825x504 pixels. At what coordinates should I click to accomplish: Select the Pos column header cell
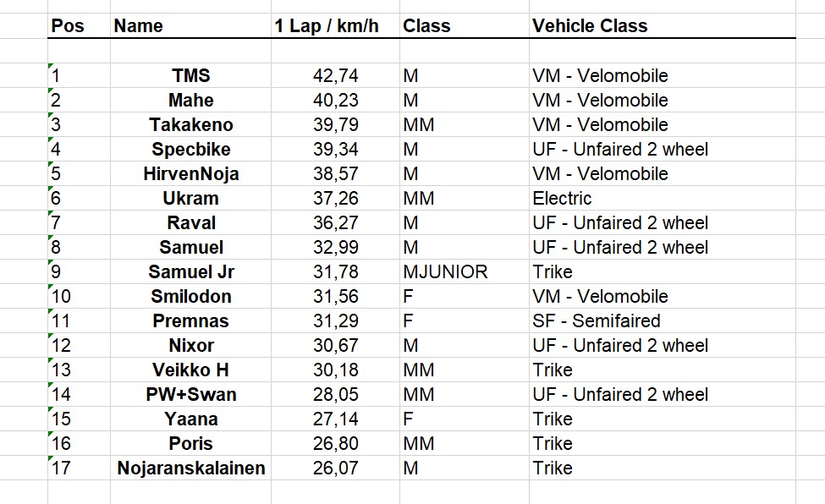point(79,25)
